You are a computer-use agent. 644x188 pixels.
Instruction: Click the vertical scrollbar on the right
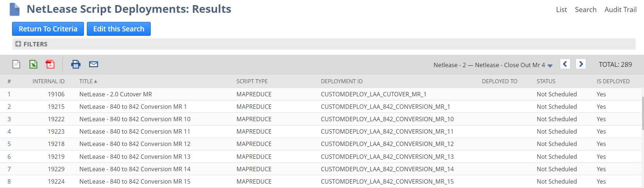click(x=642, y=113)
